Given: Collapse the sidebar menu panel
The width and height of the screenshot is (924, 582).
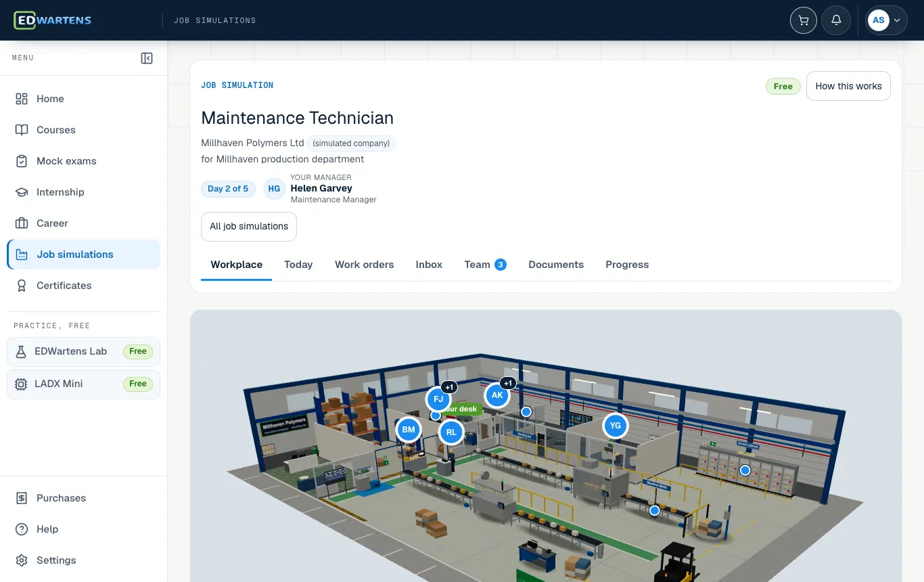Looking at the screenshot, I should pyautogui.click(x=147, y=58).
